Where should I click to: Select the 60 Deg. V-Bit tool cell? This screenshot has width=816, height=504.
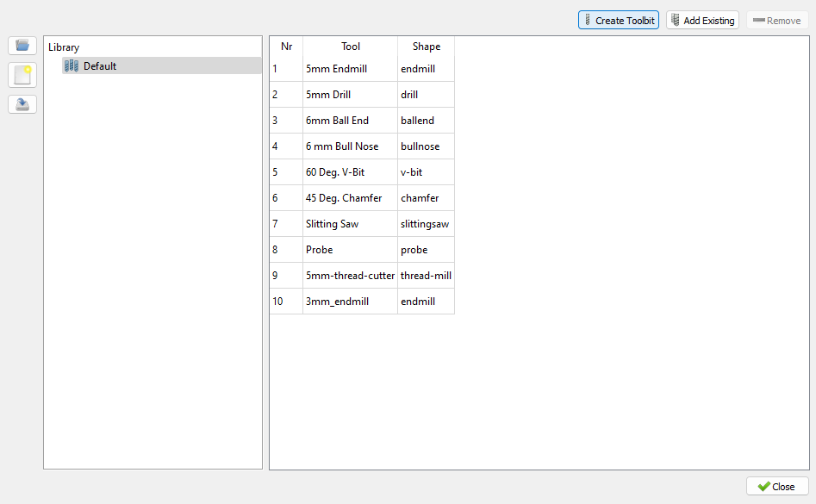point(350,172)
